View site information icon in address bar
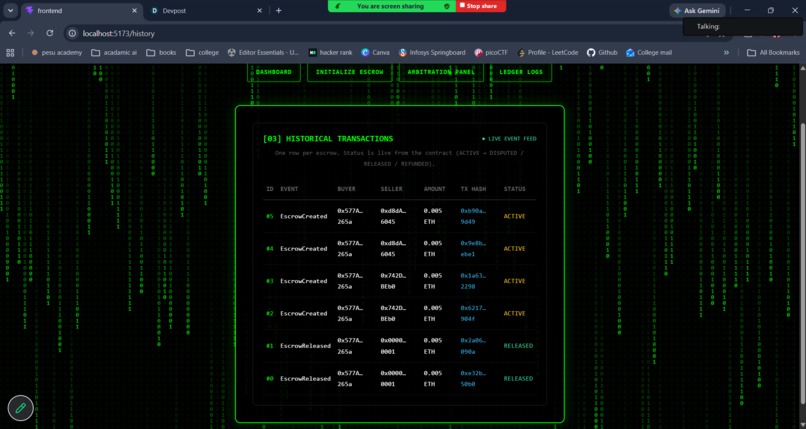The image size is (806, 429). 72,33
